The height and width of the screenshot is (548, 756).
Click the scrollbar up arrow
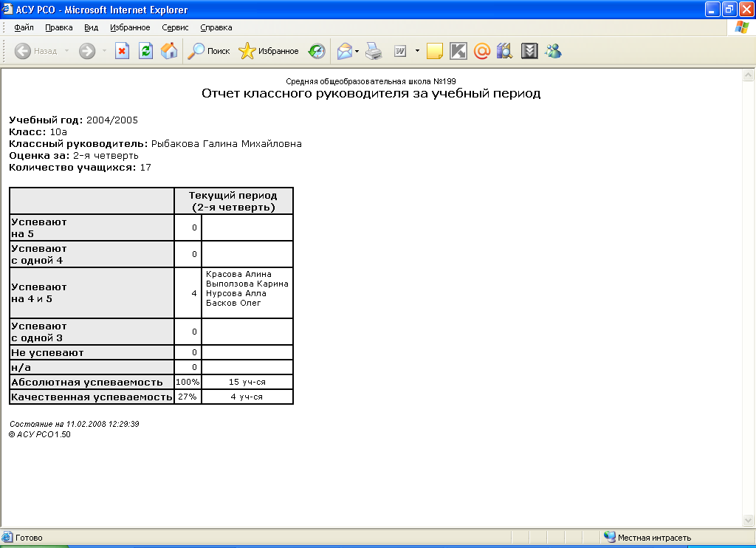pyautogui.click(x=749, y=75)
